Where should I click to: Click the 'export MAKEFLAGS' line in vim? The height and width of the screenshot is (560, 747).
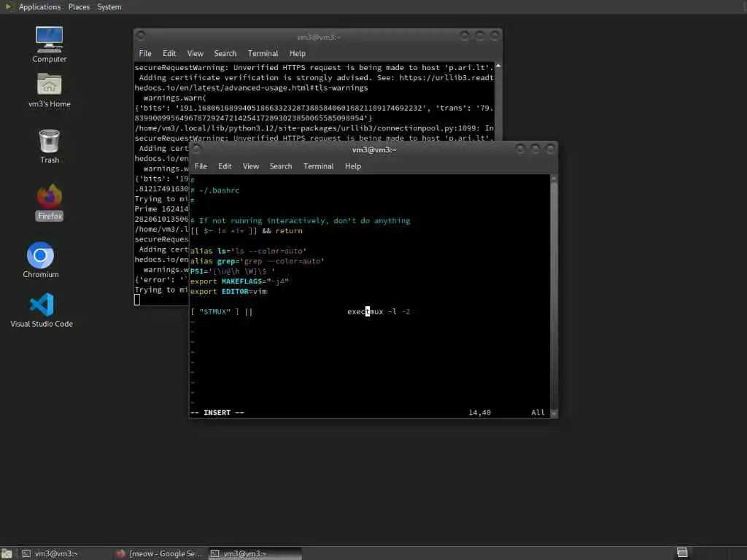point(239,281)
